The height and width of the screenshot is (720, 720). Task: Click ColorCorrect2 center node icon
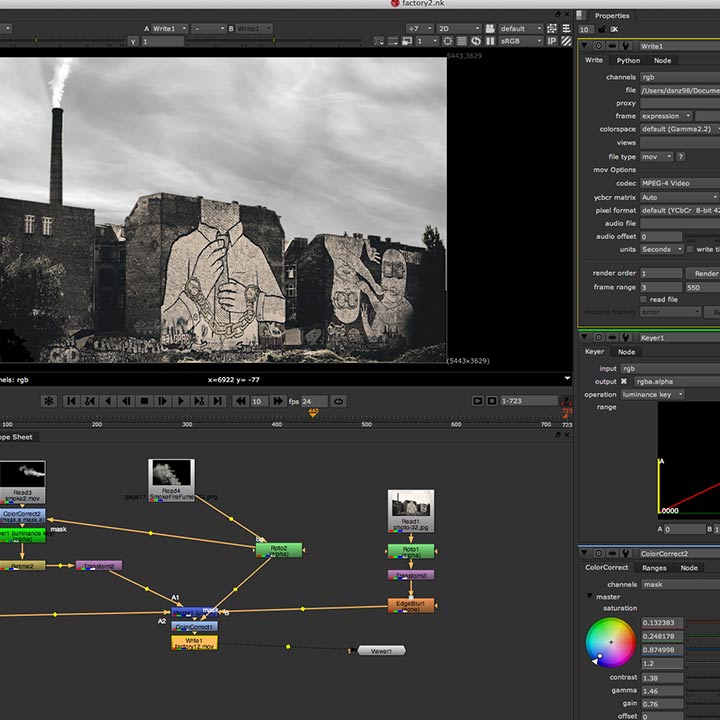(599, 553)
